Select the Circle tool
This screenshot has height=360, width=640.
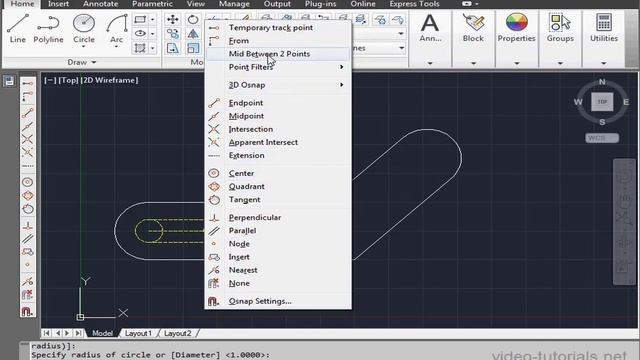click(84, 28)
